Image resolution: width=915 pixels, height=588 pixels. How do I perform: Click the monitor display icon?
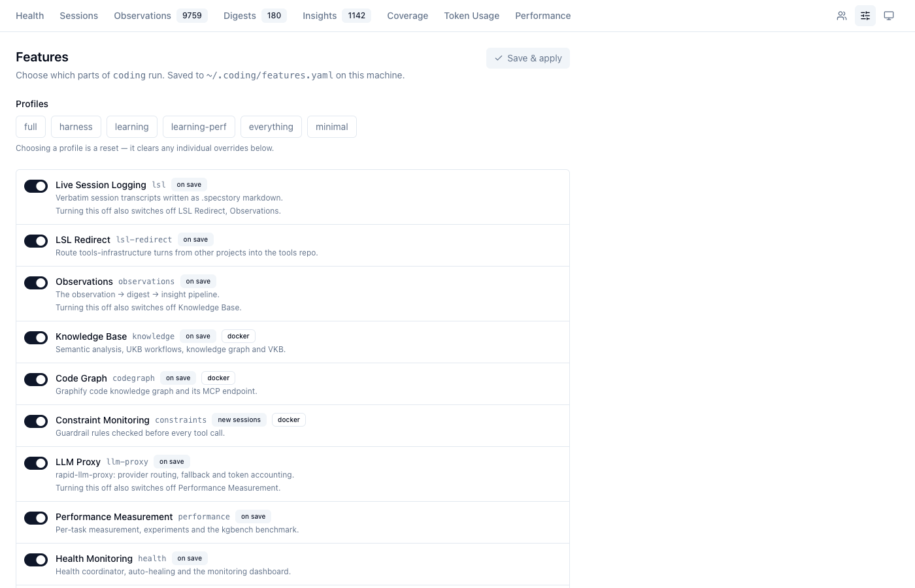click(x=889, y=16)
